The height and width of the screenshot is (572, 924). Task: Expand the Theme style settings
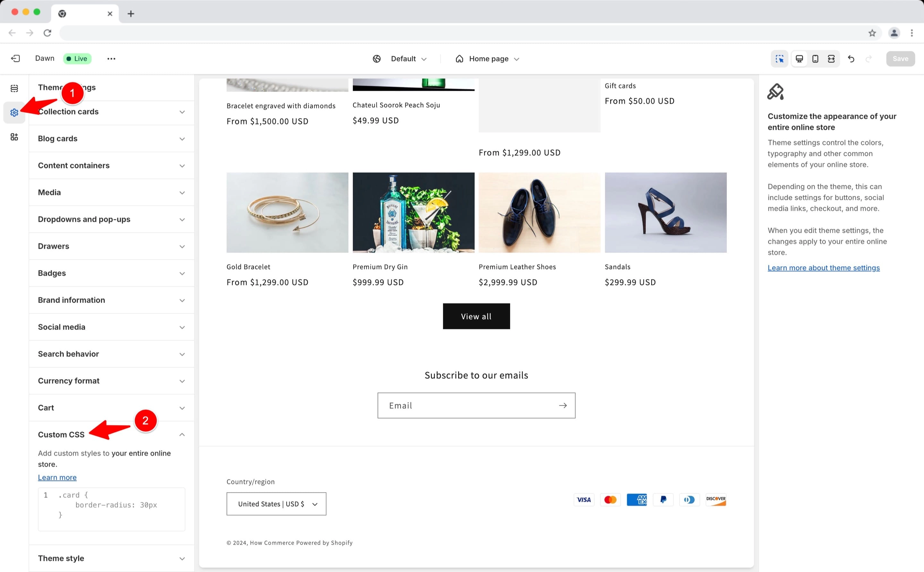pos(111,558)
